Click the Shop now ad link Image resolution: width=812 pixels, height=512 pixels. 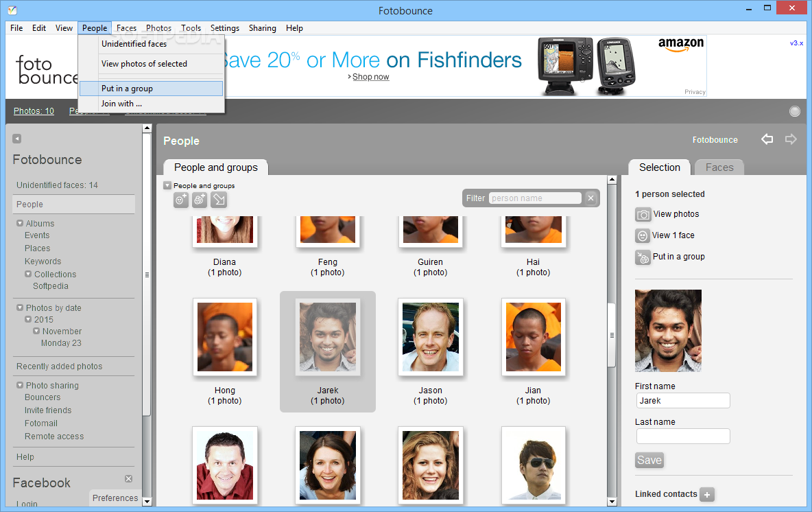pyautogui.click(x=371, y=77)
